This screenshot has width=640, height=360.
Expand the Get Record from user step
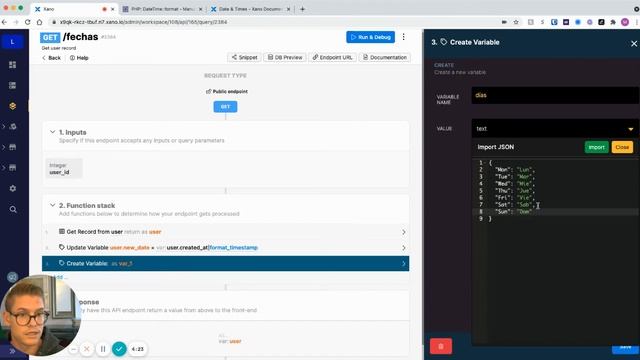tap(403, 232)
